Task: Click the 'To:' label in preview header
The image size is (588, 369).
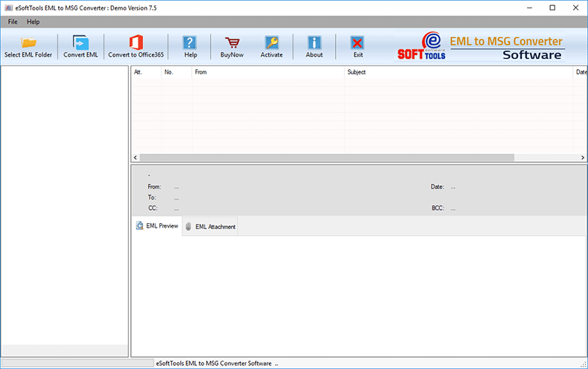Action: point(152,197)
